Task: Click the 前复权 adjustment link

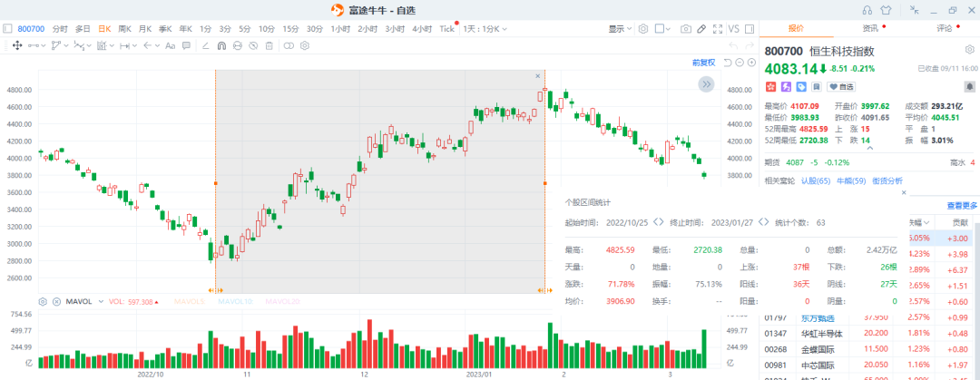Action: (x=703, y=63)
